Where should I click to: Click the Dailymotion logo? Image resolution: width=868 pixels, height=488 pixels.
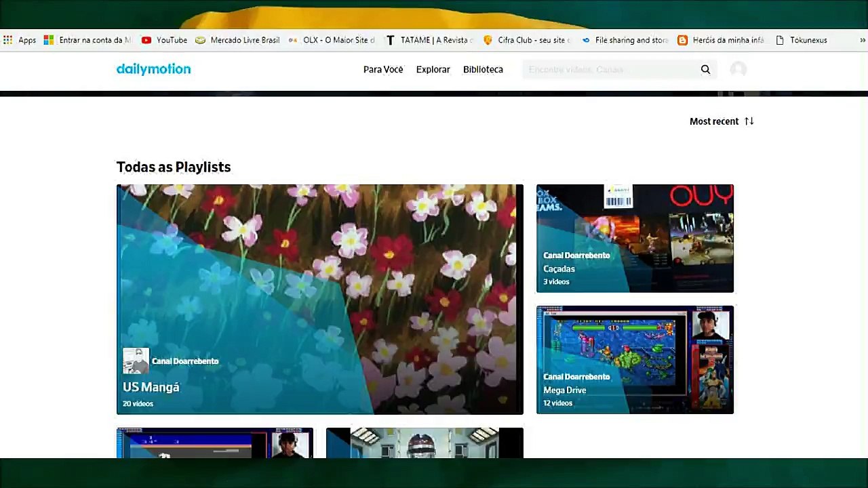[x=153, y=69]
